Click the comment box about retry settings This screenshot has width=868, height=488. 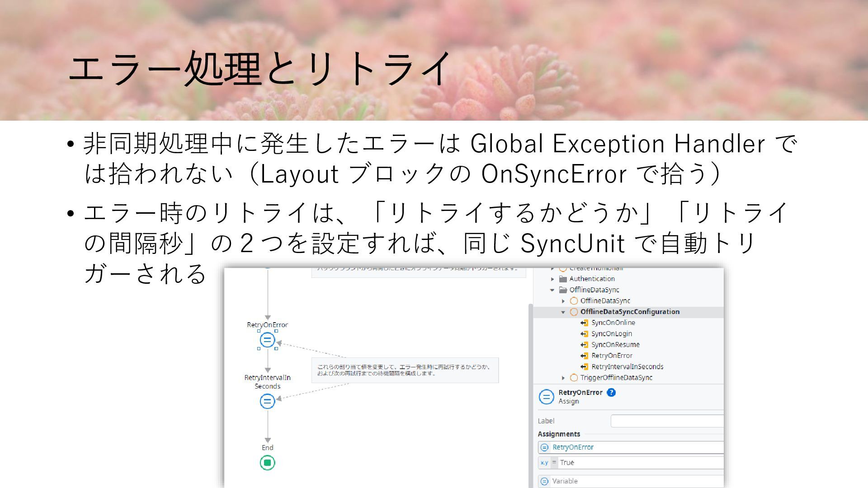click(x=405, y=370)
